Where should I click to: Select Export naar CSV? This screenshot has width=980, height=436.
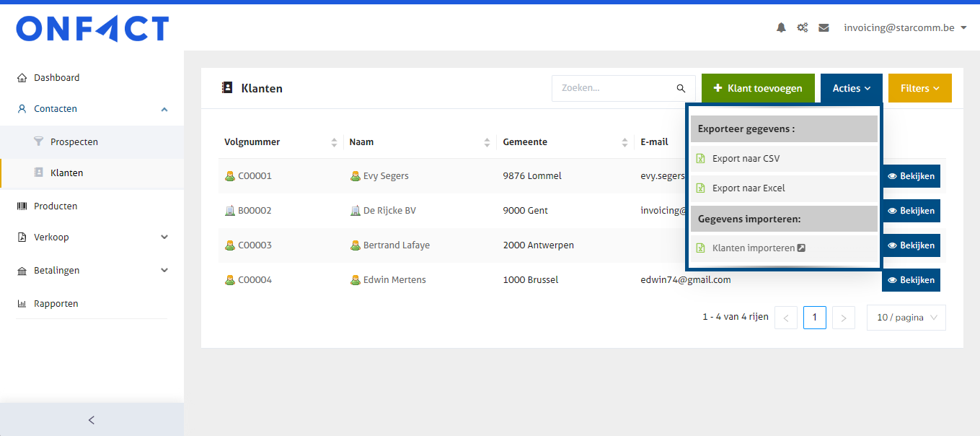coord(746,159)
